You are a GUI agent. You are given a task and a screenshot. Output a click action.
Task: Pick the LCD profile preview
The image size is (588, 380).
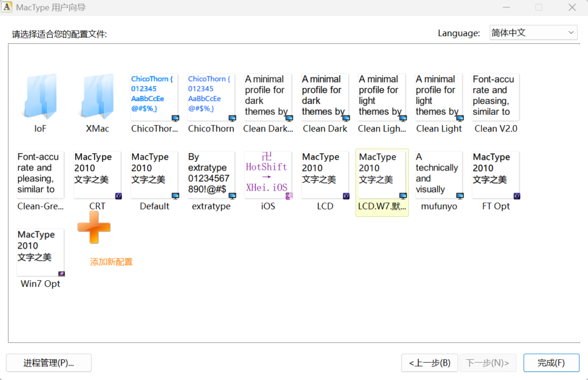pos(325,175)
